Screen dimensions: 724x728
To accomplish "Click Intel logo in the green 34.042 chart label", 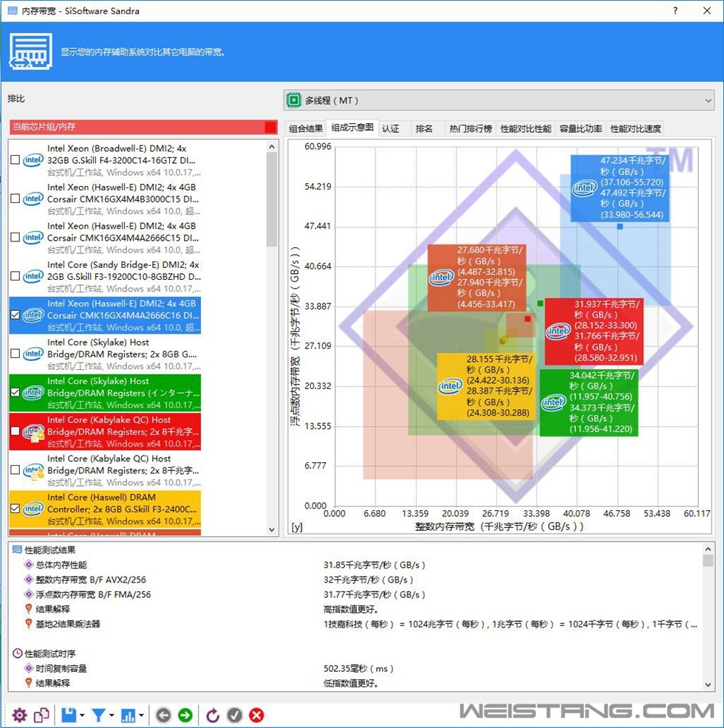I will tap(553, 402).
